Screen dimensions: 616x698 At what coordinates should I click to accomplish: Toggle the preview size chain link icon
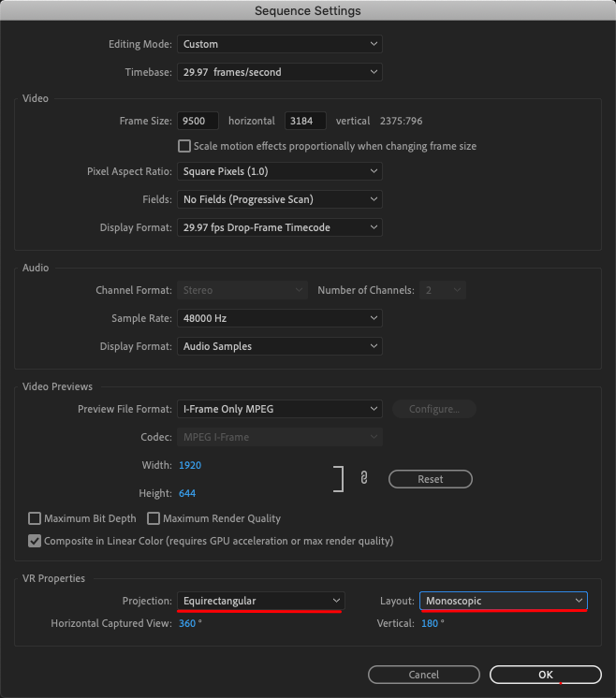(364, 477)
